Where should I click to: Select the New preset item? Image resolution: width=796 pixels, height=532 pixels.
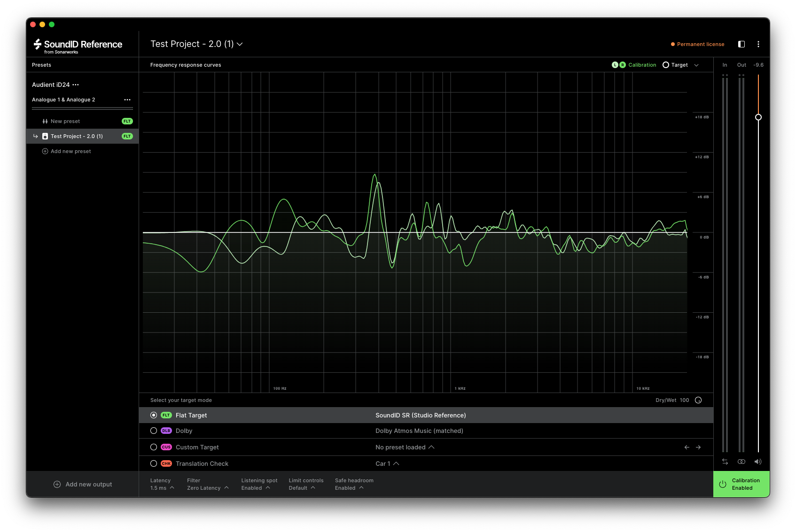click(65, 121)
